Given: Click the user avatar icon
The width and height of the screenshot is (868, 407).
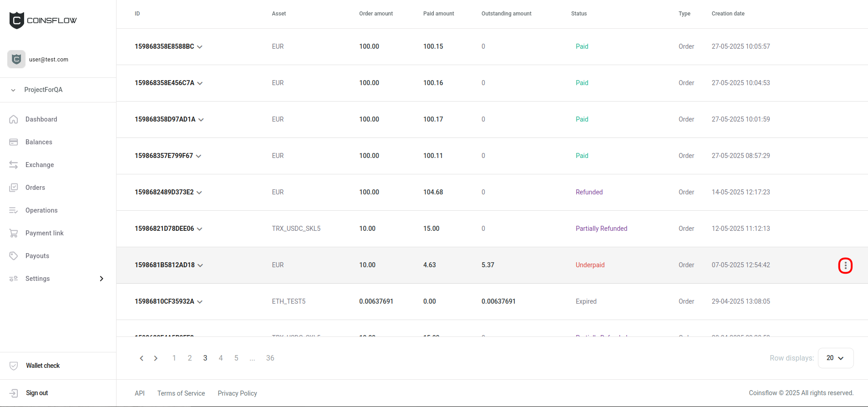Looking at the screenshot, I should pos(16,59).
